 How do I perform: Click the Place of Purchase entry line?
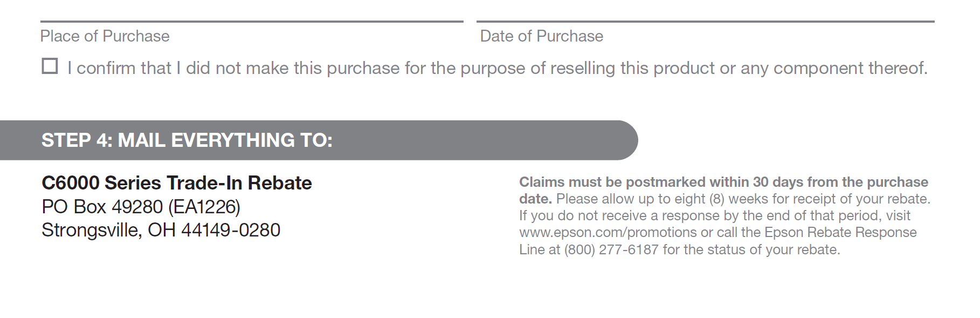[252, 21]
